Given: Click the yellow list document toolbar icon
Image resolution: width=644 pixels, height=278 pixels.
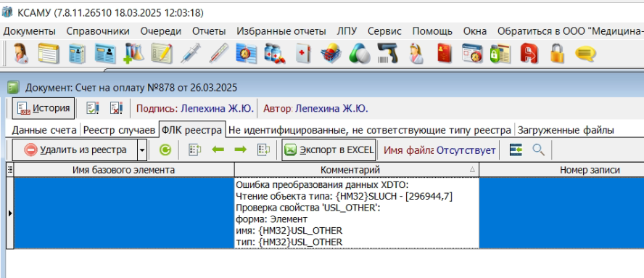Looking at the screenshot, I should point(49,53).
